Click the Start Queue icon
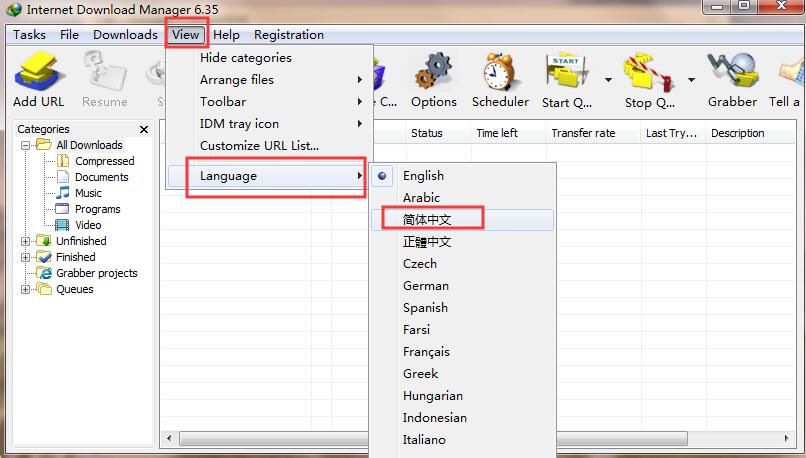The image size is (806, 458). click(x=567, y=73)
